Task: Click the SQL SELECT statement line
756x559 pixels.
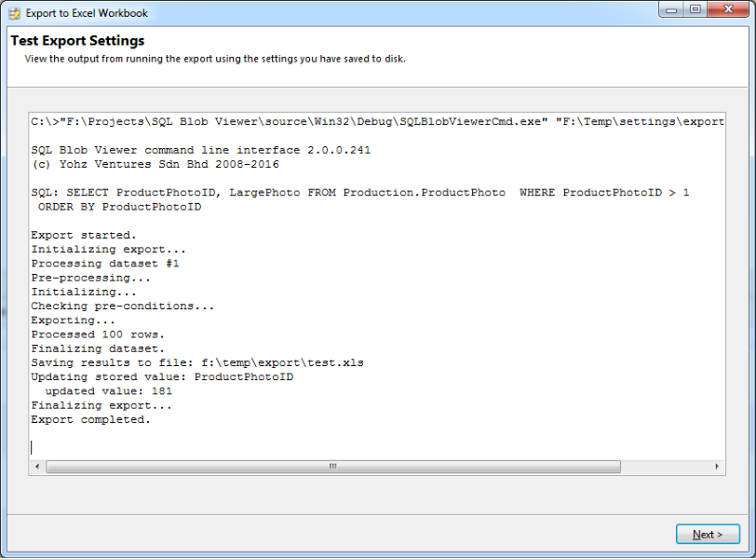Action: click(x=359, y=192)
